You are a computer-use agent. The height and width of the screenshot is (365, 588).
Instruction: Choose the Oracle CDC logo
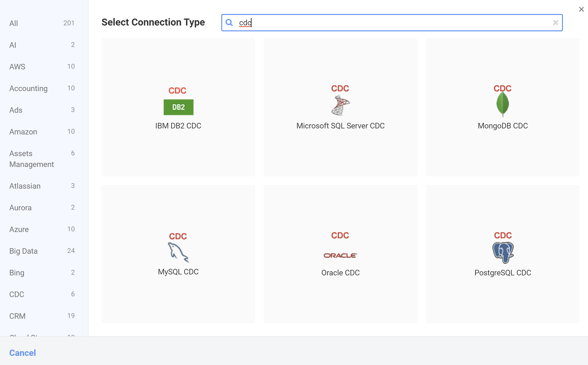click(340, 255)
